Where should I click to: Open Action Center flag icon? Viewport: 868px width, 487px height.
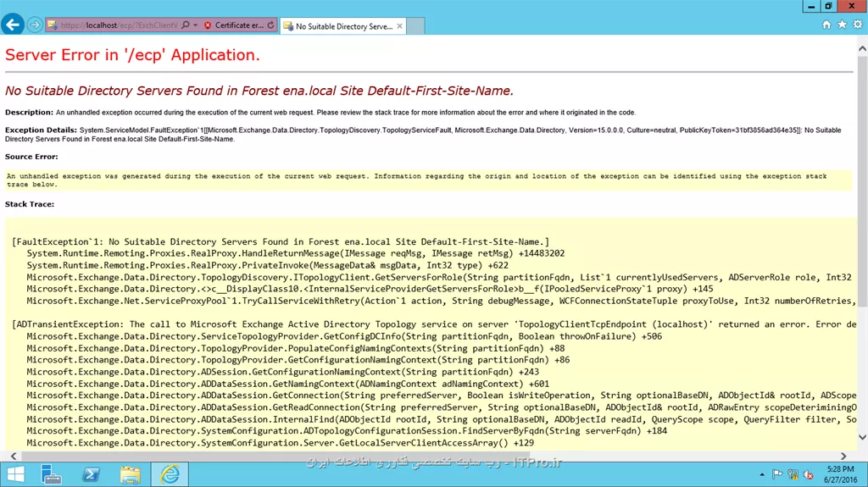(777, 475)
